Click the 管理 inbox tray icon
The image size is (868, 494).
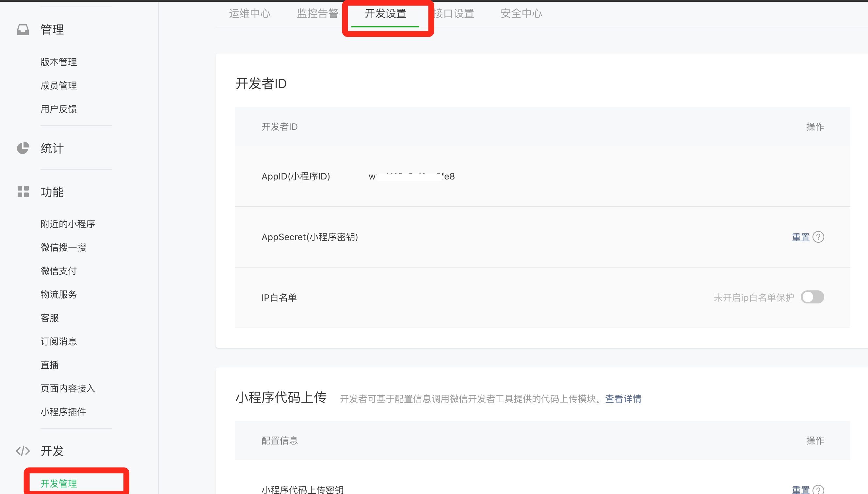point(23,30)
